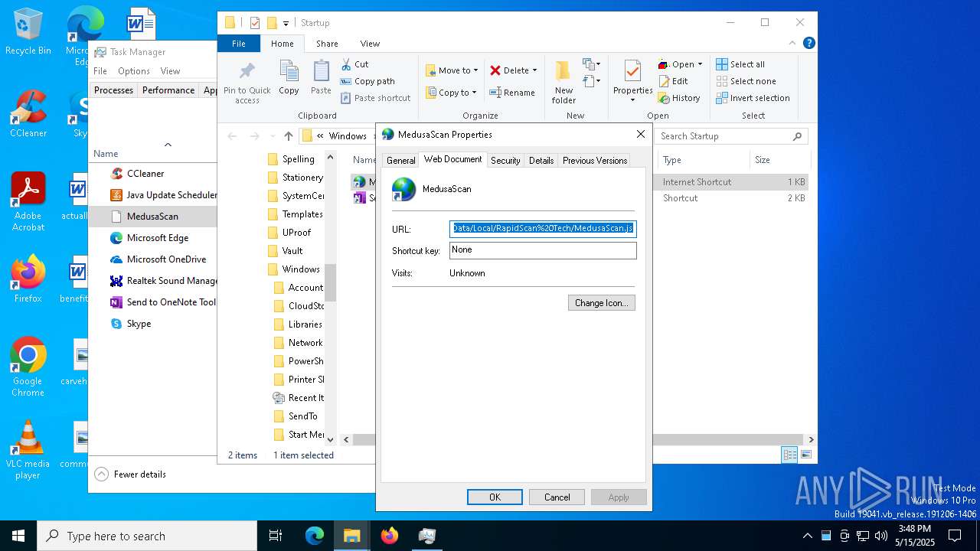
Task: Click Fewer details in Task Manager
Action: click(130, 474)
